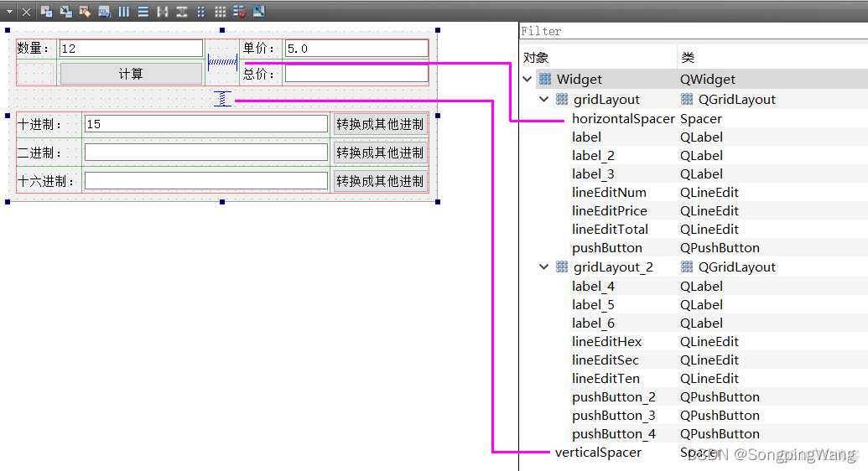The width and height of the screenshot is (868, 471).
Task: Switch to Edit Tab Order mode icon
Action: click(x=104, y=11)
